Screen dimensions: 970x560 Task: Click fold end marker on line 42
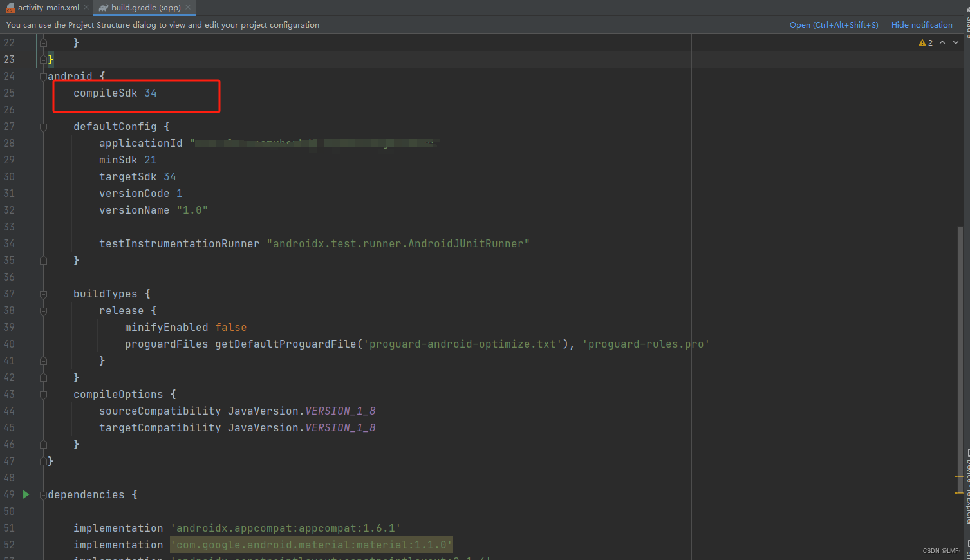43,378
